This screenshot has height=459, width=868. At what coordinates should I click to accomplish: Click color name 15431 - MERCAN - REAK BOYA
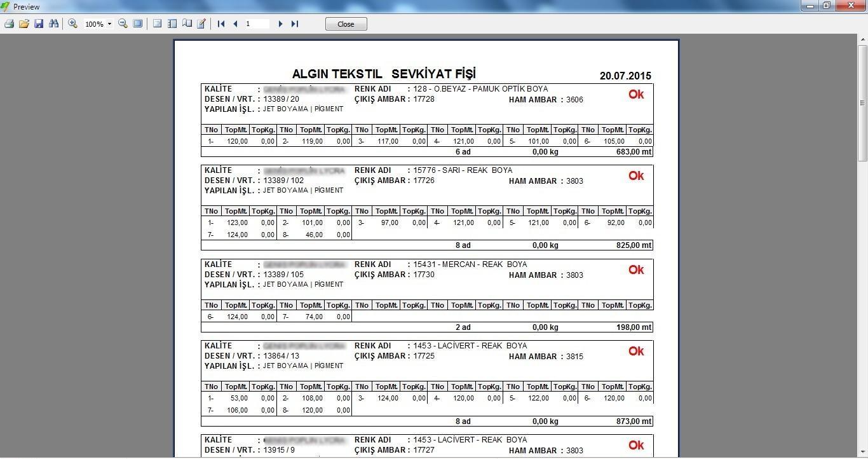click(470, 264)
